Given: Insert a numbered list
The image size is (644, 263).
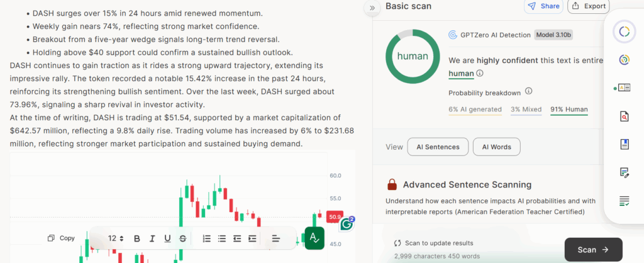Looking at the screenshot, I should pos(206,238).
